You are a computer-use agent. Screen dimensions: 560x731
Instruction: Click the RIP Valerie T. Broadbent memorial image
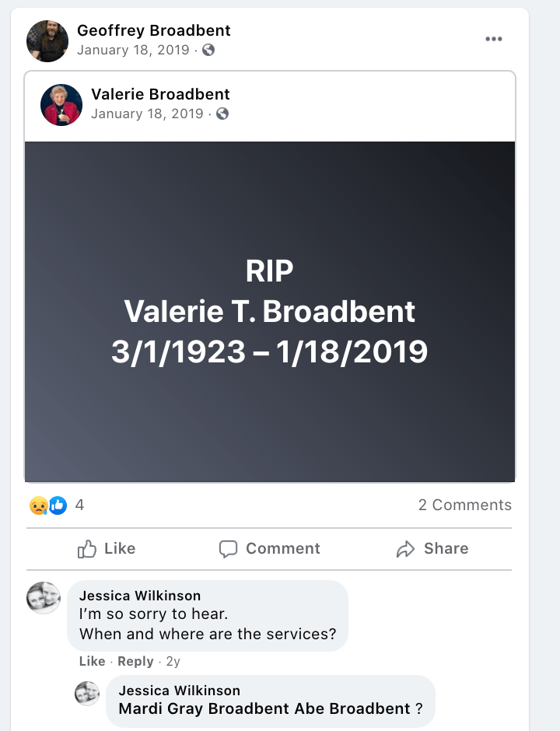(270, 312)
